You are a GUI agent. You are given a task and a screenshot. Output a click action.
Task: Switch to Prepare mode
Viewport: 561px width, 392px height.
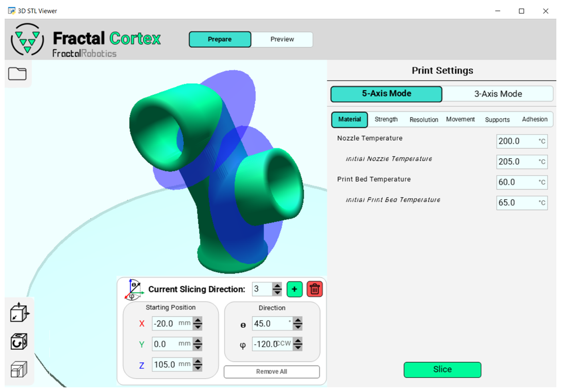[220, 39]
